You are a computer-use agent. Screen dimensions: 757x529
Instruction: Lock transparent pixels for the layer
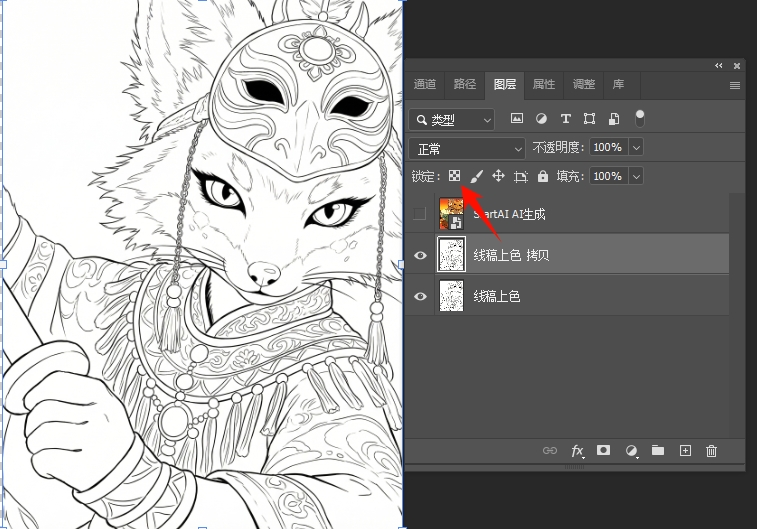(454, 176)
